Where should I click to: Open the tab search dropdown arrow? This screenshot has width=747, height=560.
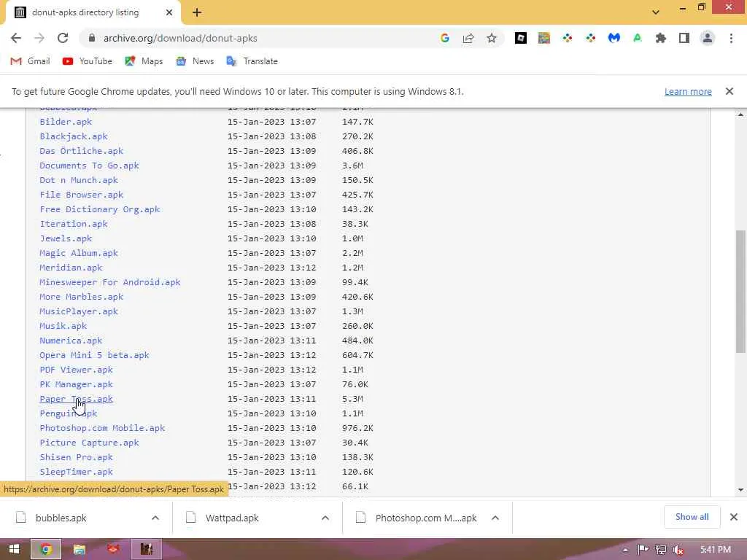(656, 12)
